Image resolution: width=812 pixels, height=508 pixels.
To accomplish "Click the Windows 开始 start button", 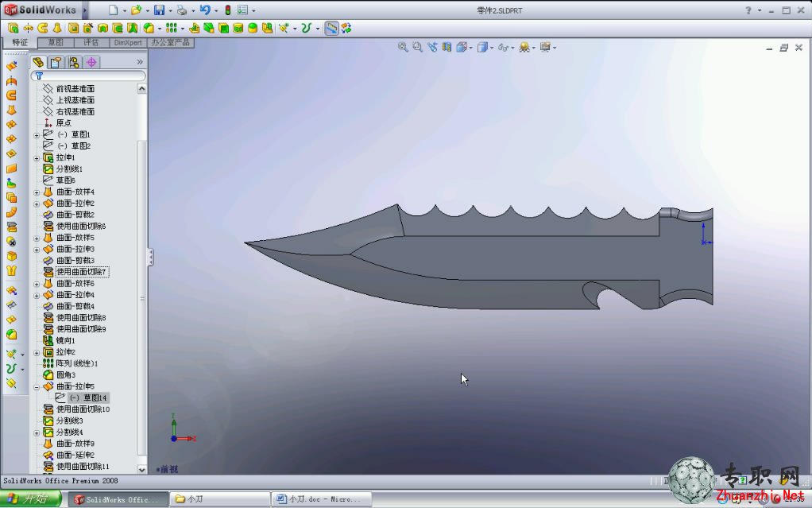I will pyautogui.click(x=30, y=499).
